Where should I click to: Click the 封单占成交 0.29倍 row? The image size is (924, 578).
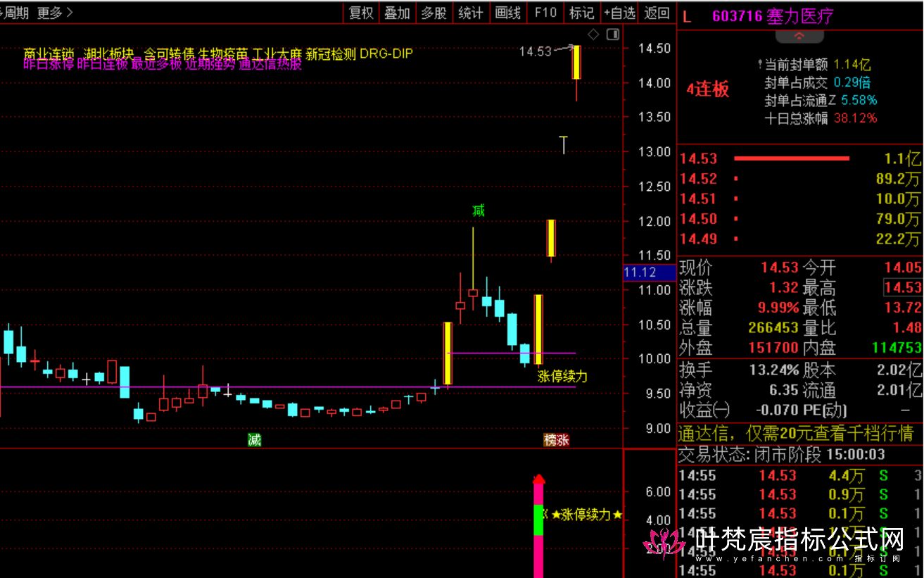818,83
